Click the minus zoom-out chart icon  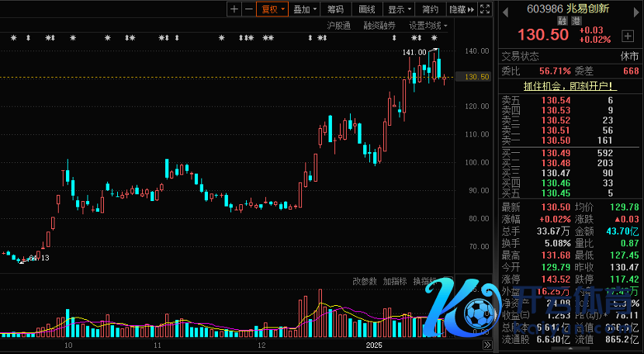[248, 9]
